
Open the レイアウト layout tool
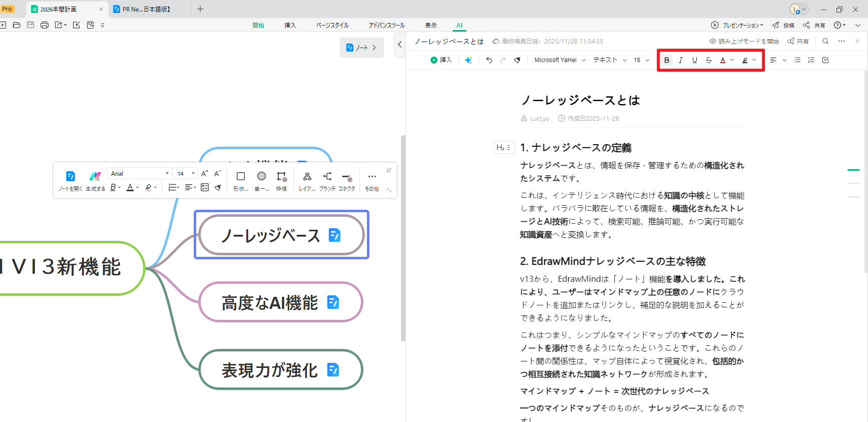[x=307, y=181]
